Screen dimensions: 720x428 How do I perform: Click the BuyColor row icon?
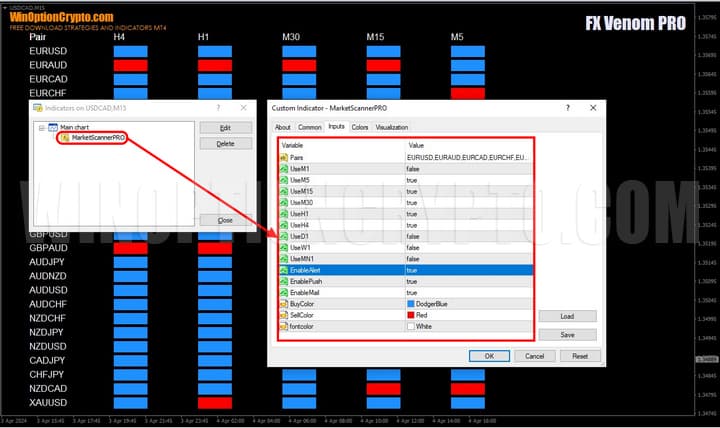(x=284, y=304)
